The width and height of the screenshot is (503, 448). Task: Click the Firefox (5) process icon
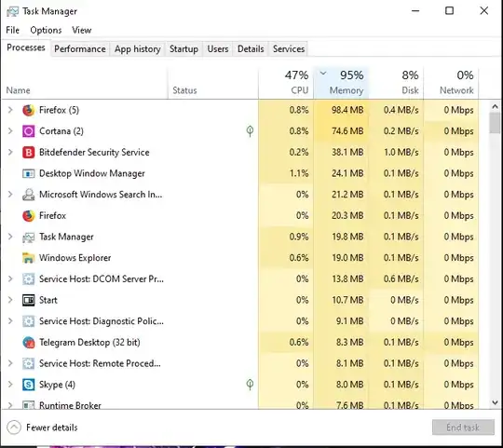tap(28, 110)
